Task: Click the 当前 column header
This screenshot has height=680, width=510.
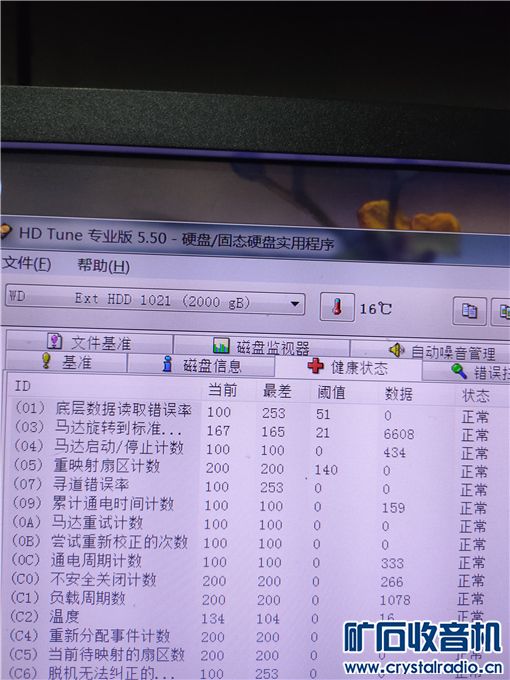Action: [x=222, y=389]
